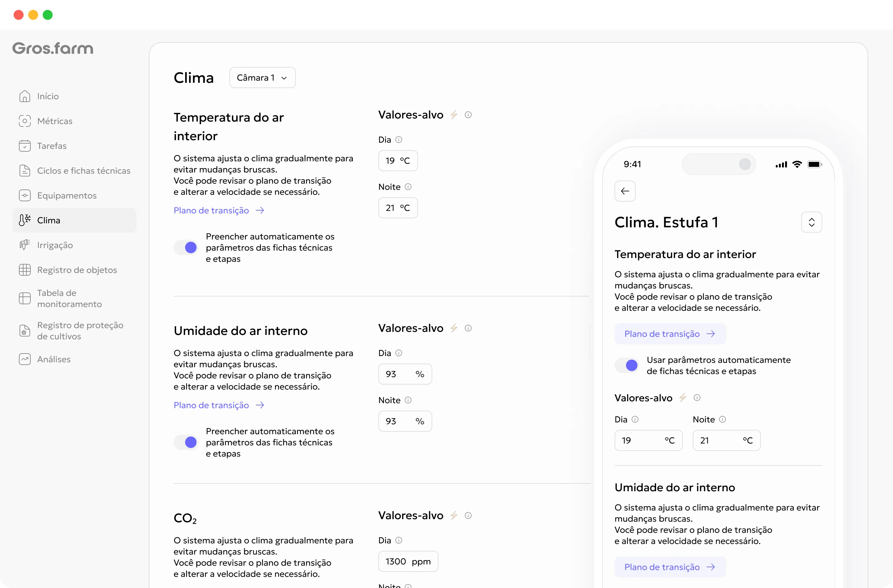Click the Análises chart icon
The width and height of the screenshot is (893, 588).
25,359
